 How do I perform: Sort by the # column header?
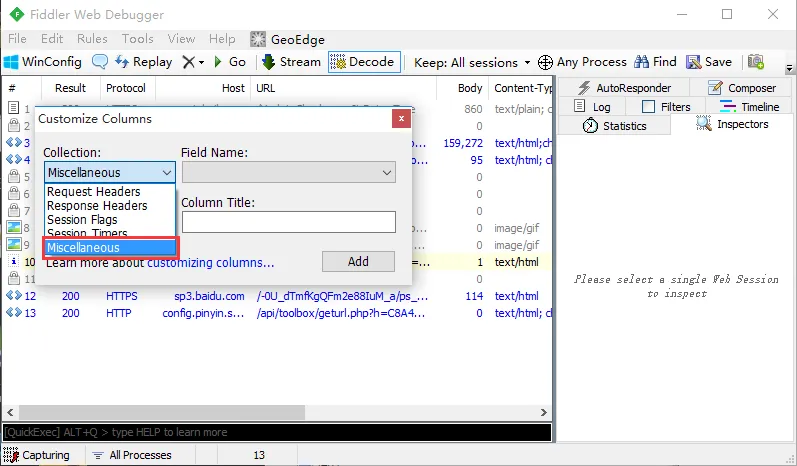21,88
